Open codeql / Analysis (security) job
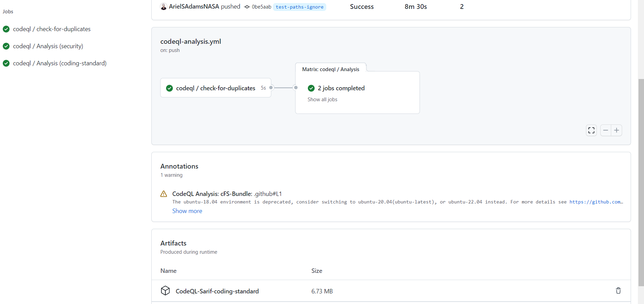The width and height of the screenshot is (644, 304). pyautogui.click(x=48, y=46)
